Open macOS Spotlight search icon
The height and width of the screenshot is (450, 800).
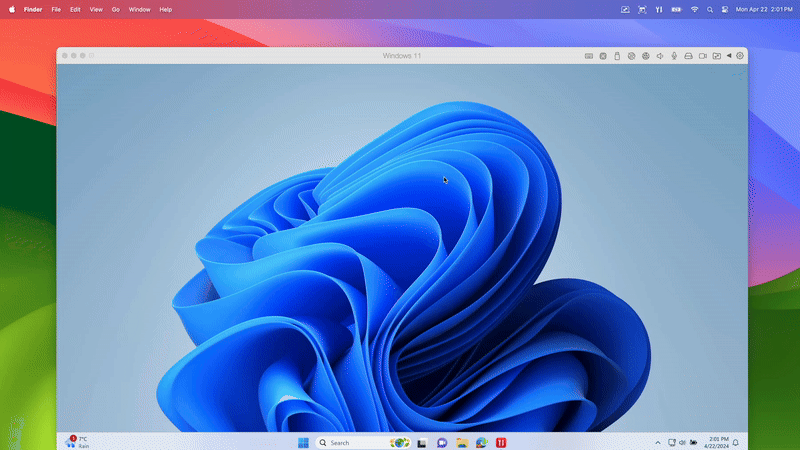[710, 9]
